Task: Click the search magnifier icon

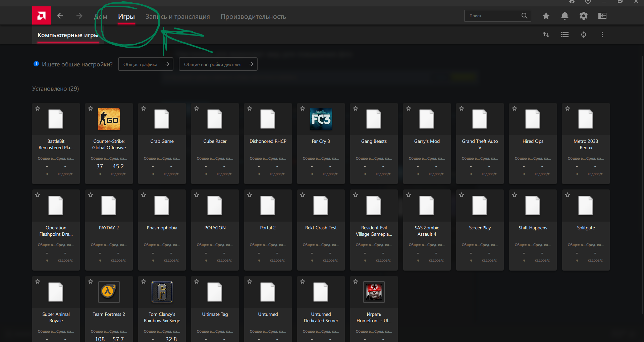Action: point(524,16)
